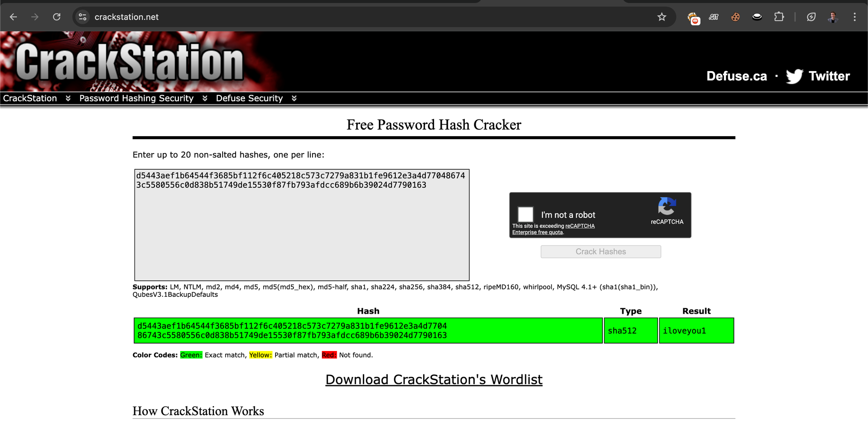Open the cookie extension icon
The width and height of the screenshot is (868, 423).
coord(735,17)
